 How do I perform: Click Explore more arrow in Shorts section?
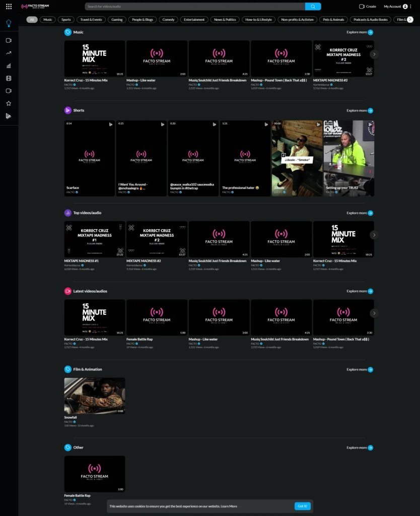click(x=370, y=110)
